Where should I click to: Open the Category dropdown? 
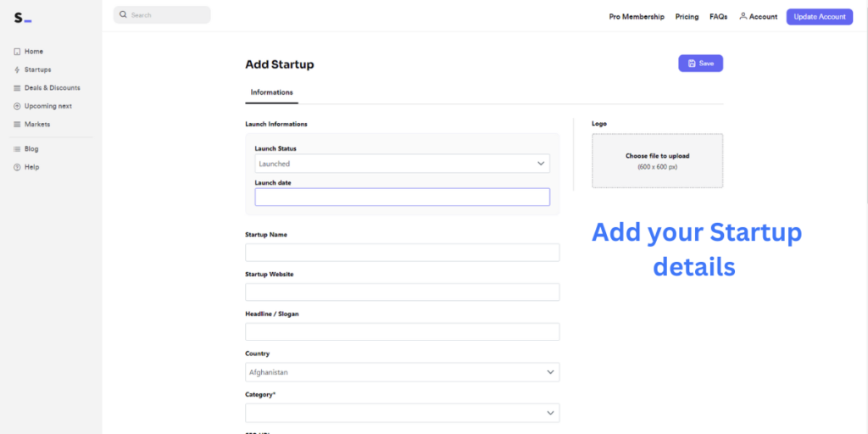pyautogui.click(x=403, y=413)
